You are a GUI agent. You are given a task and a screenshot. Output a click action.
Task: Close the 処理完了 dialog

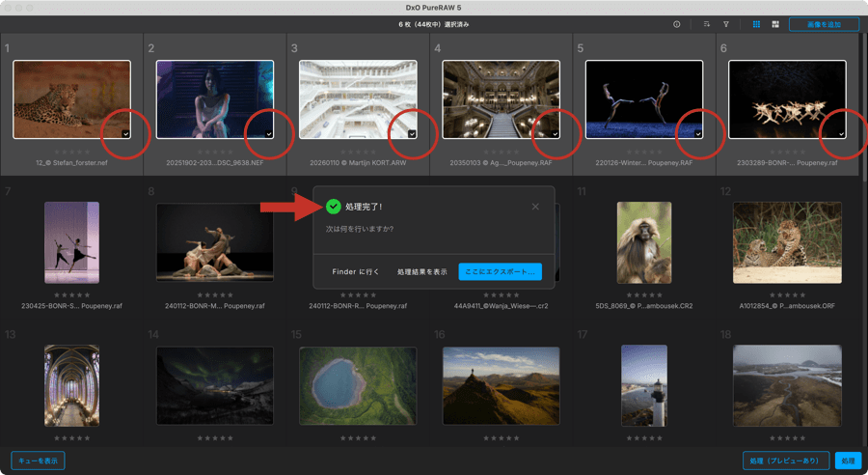(x=535, y=207)
